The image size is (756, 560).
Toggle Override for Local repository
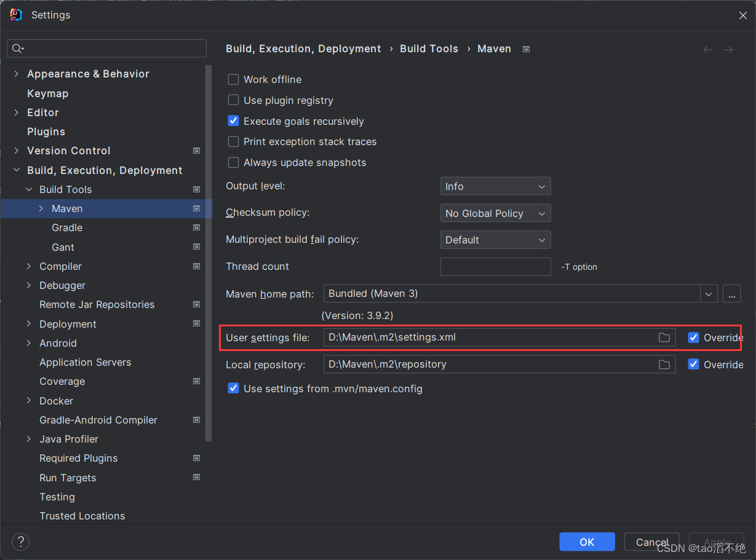pos(693,365)
